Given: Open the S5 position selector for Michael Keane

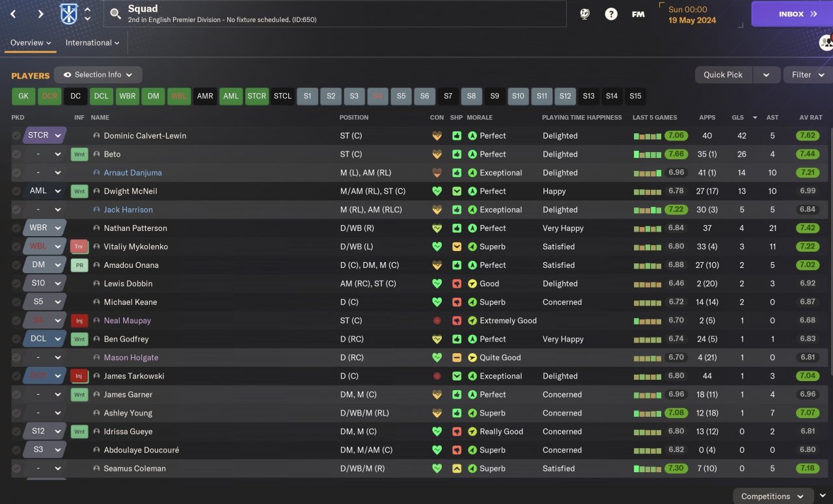Looking at the screenshot, I should pyautogui.click(x=45, y=302).
